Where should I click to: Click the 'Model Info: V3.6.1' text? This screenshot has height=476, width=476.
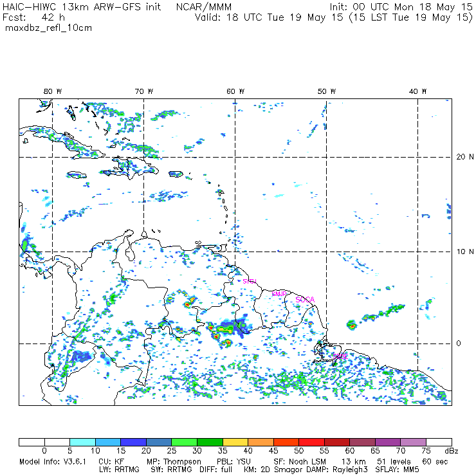(53, 462)
